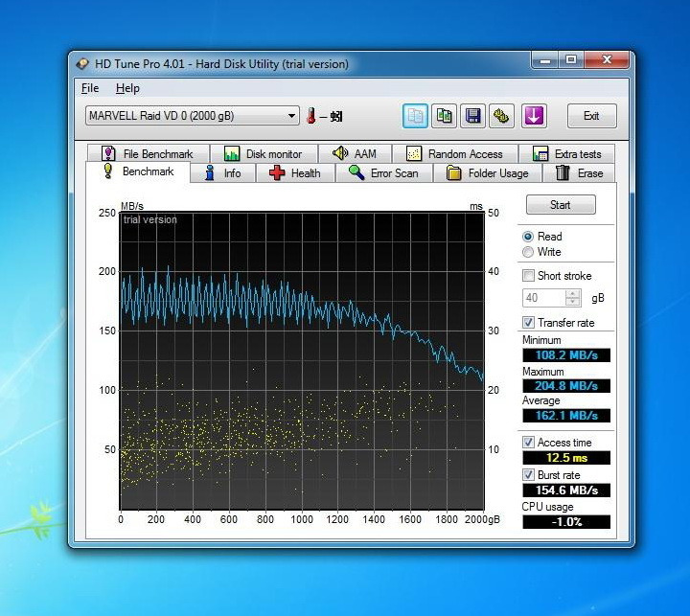
Task: Click the 12.5 ms access time value
Action: coord(566,458)
